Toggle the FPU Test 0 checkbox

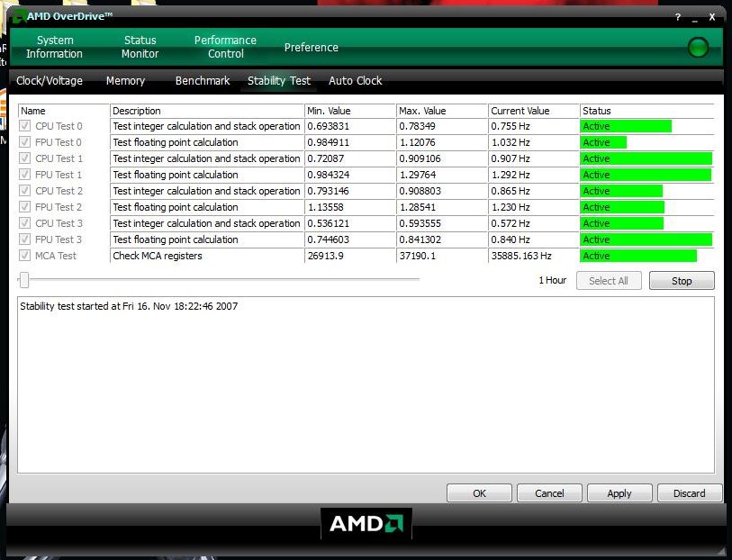click(x=24, y=142)
